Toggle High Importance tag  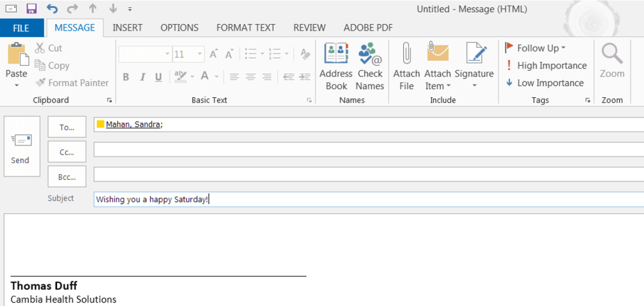coord(546,66)
